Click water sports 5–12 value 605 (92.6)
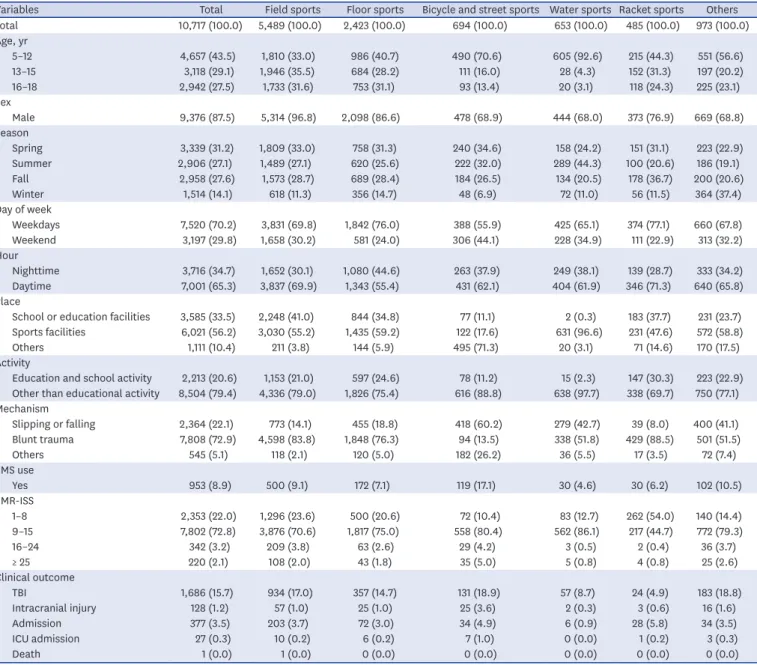Image resolution: width=757 pixels, height=665 pixels. coord(577,56)
